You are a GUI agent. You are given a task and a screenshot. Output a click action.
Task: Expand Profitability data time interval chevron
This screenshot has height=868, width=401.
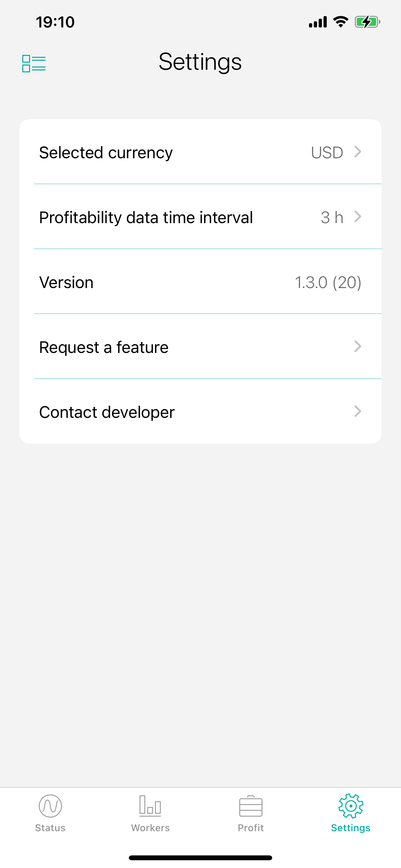tap(358, 217)
